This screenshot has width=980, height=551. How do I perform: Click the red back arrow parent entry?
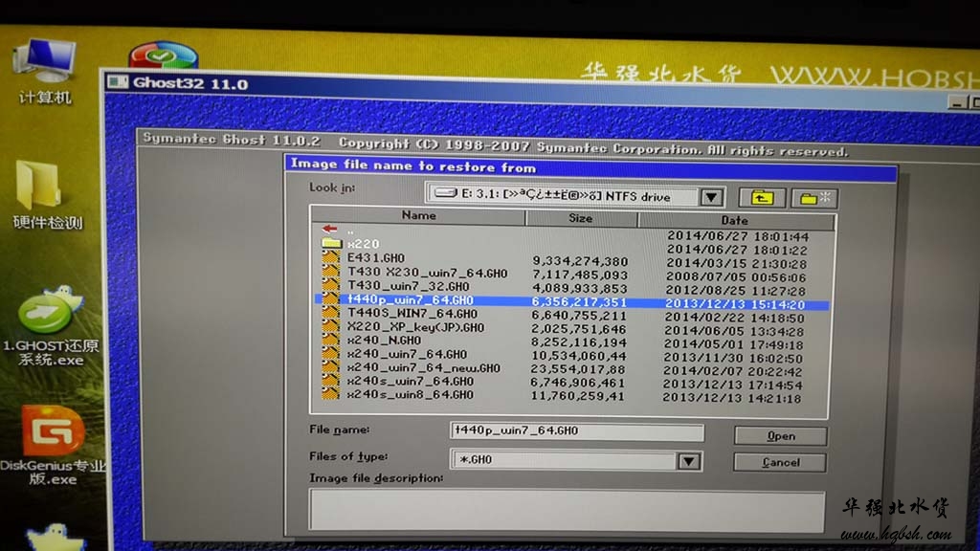(x=330, y=230)
